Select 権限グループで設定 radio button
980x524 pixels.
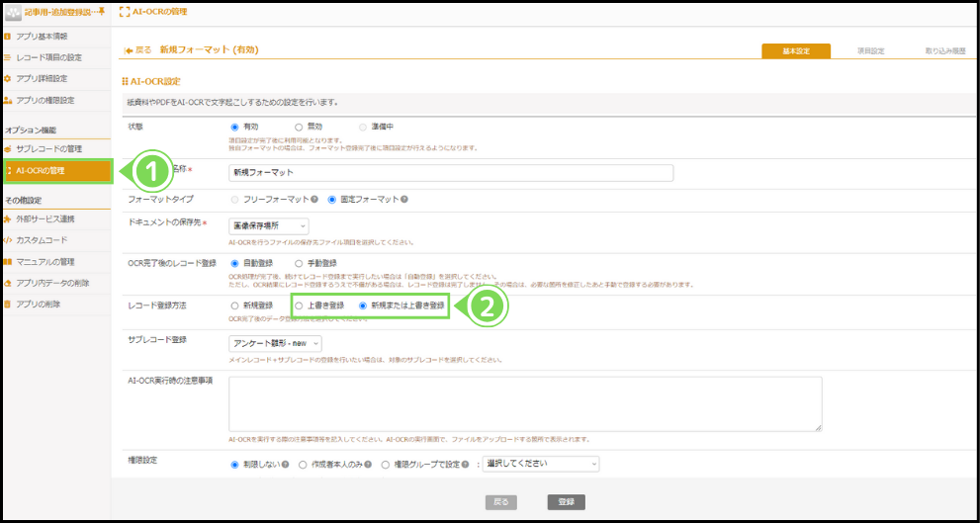[385, 465]
